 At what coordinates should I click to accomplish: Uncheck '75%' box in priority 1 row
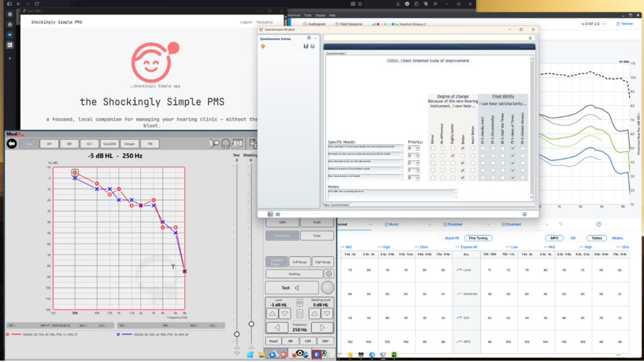pos(513,170)
